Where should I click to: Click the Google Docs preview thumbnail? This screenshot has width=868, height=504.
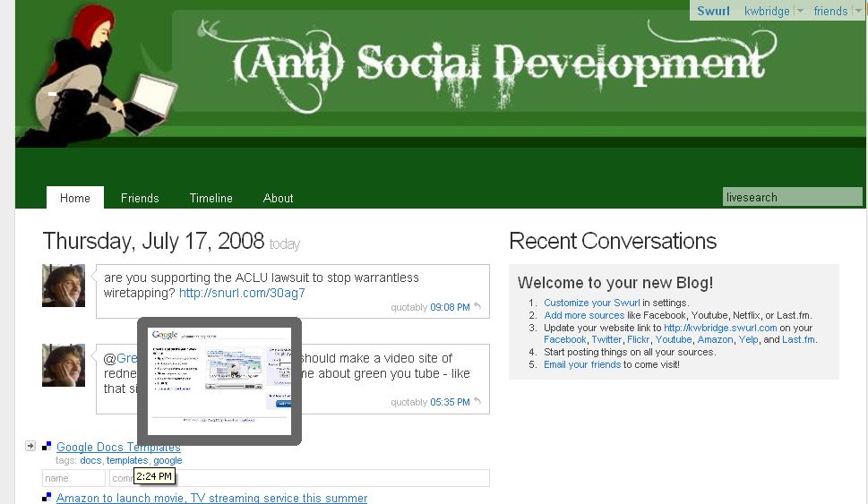coord(219,380)
